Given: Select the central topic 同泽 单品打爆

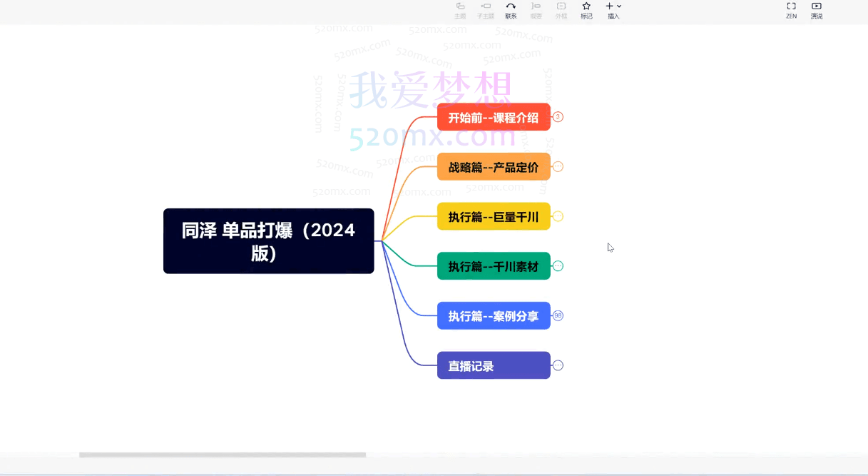Looking at the screenshot, I should (x=268, y=241).
